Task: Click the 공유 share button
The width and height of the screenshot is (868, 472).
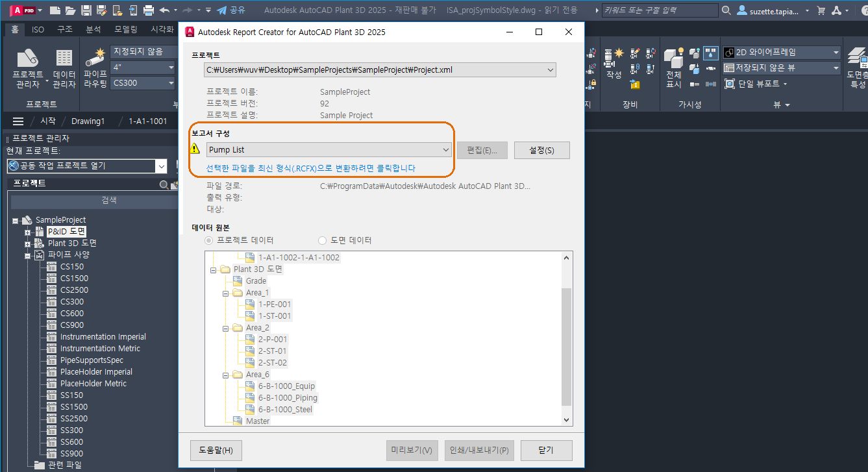Action: 231,10
